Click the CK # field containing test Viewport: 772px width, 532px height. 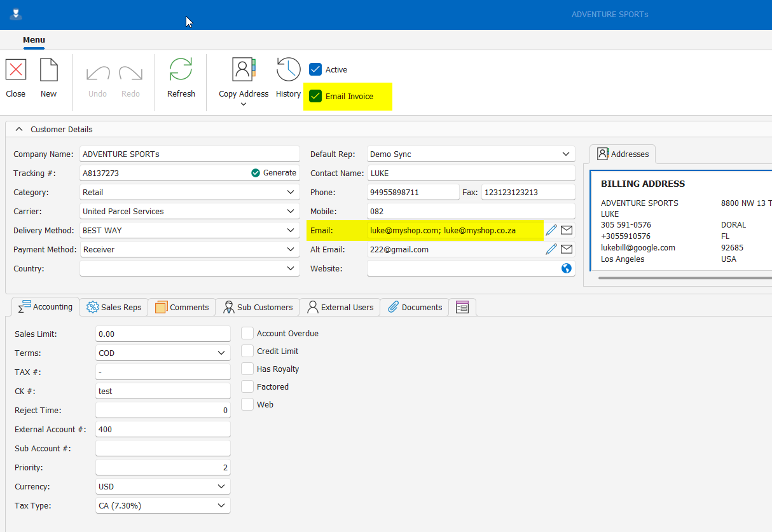[x=163, y=391]
